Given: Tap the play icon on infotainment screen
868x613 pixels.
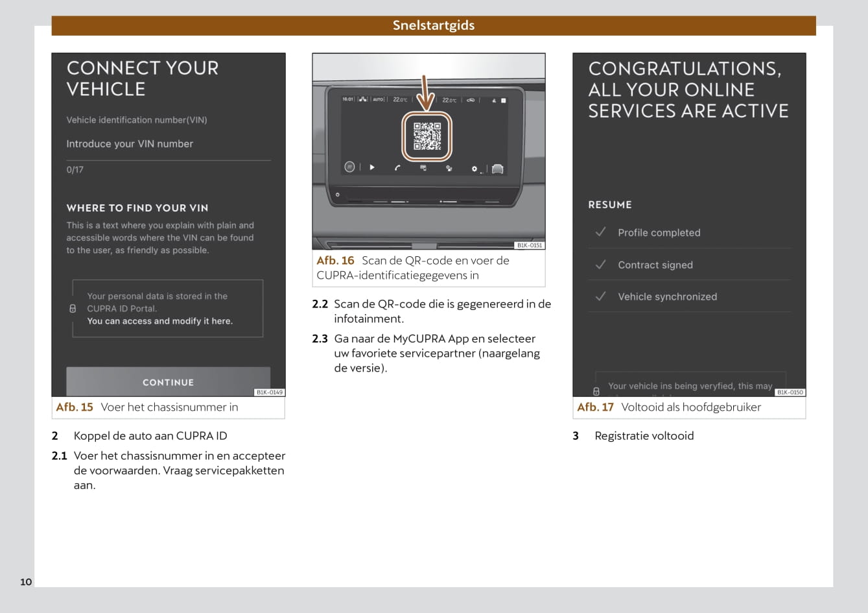Looking at the screenshot, I should click(x=372, y=167).
